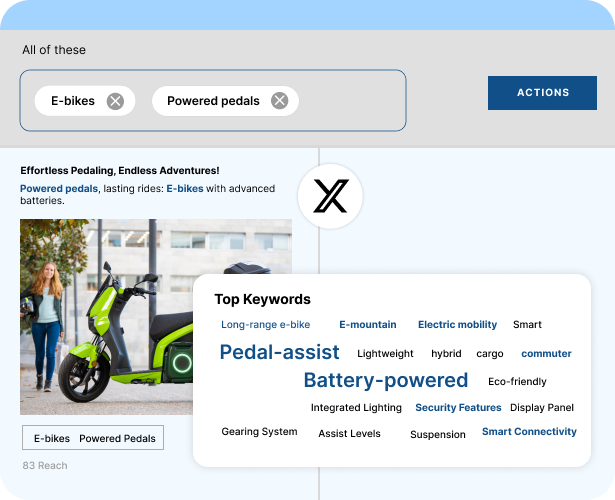Open the ACTIONS button
Screen dimensions: 615x500
[542, 93]
